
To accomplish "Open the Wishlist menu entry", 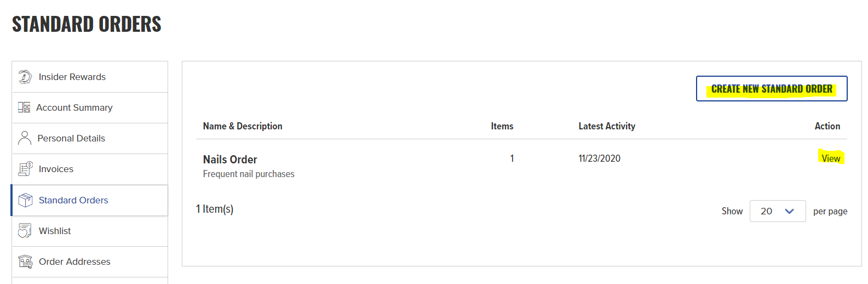I will click(x=90, y=231).
